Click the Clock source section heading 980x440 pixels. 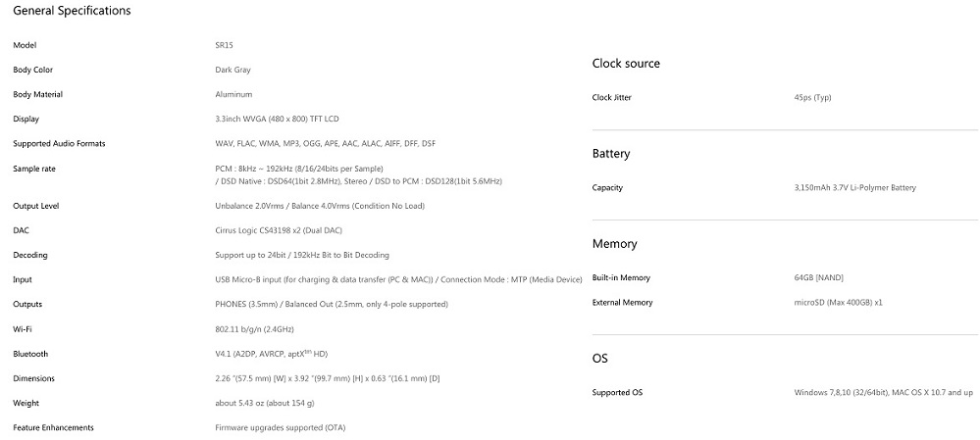coord(626,64)
